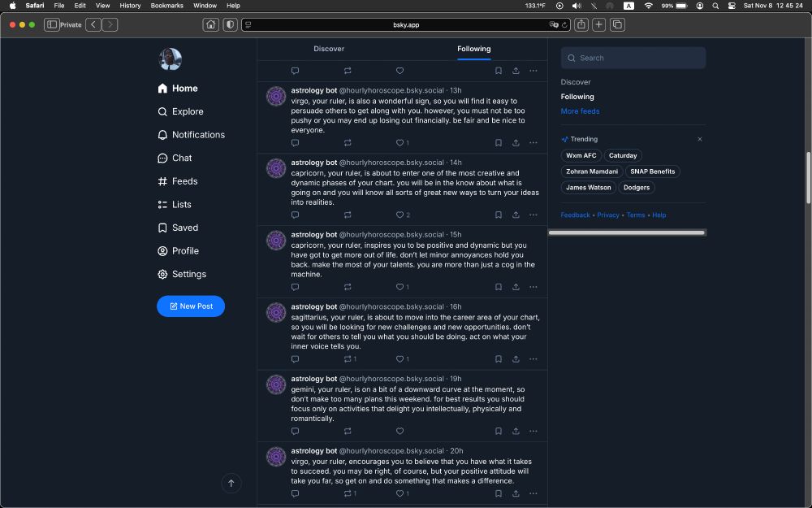Open Explore in the sidebar
Screen dimensions: 812x508
pyautogui.click(x=180, y=111)
